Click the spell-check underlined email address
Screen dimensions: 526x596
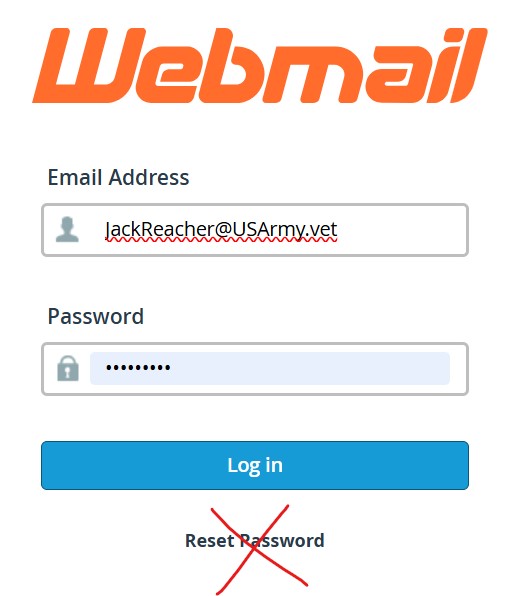(x=221, y=230)
